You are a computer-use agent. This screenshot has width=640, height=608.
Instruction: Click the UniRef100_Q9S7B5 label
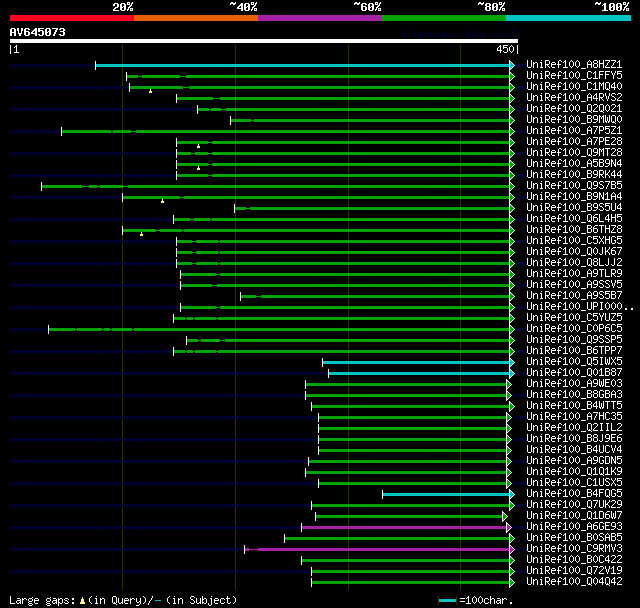point(574,186)
